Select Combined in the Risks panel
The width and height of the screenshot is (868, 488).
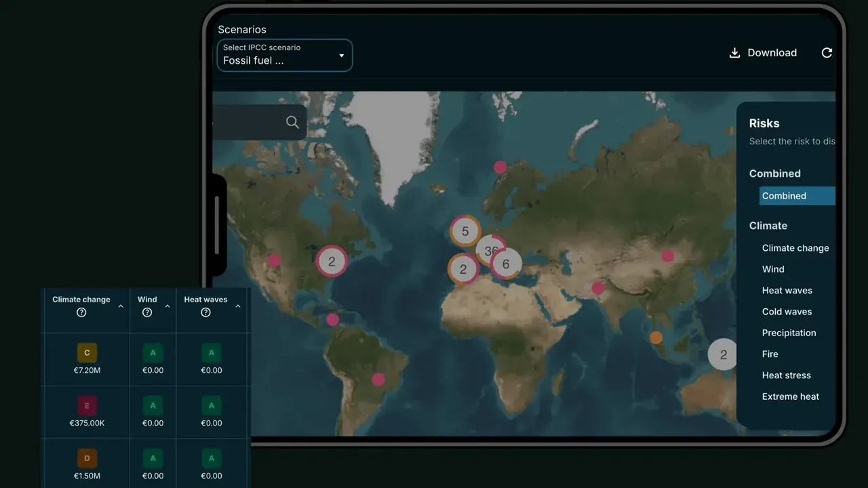(x=797, y=196)
